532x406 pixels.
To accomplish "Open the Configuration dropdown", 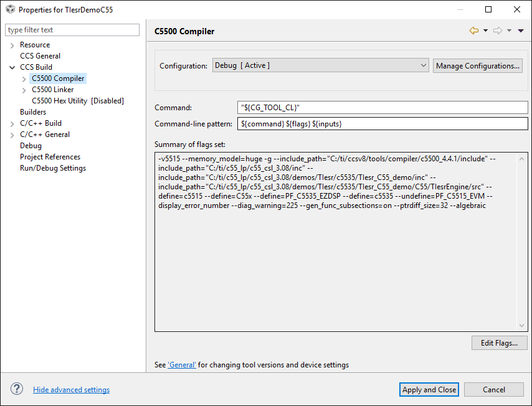I will click(321, 65).
